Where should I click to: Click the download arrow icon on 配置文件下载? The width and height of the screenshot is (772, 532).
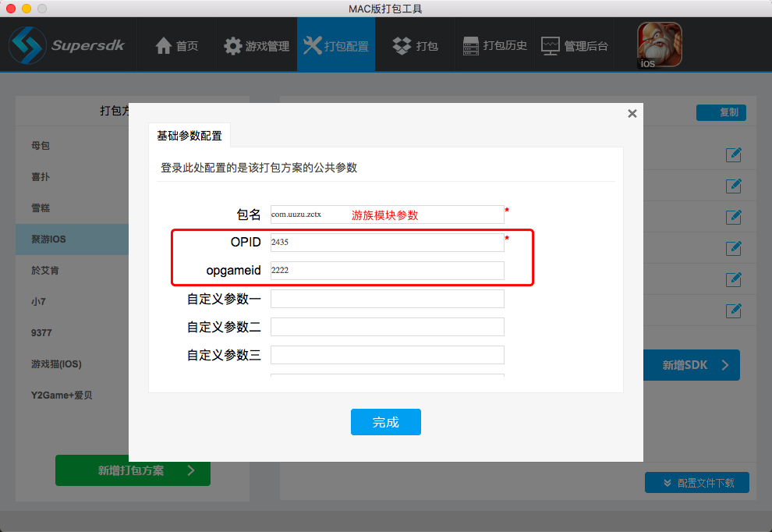coord(668,483)
